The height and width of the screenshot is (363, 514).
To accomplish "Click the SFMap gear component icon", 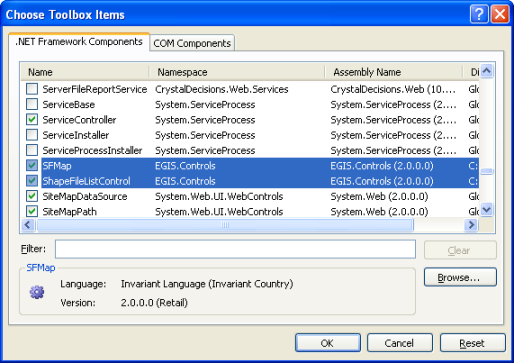I will click(37, 292).
